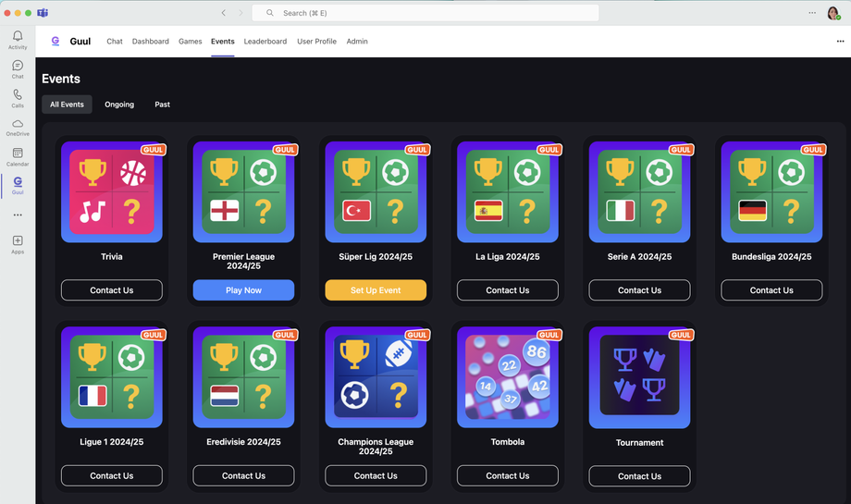The height and width of the screenshot is (504, 851).
Task: Click Contact Us under Bundesliga
Action: (771, 290)
